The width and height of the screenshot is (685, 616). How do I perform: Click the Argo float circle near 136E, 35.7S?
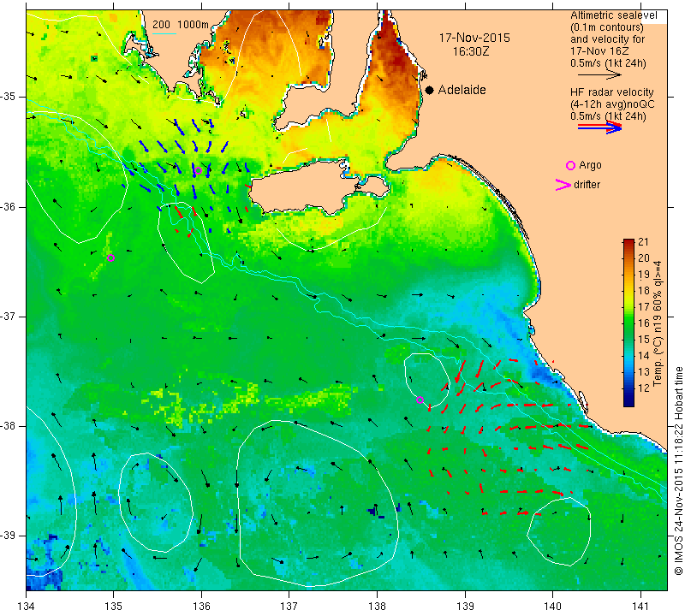pos(198,171)
